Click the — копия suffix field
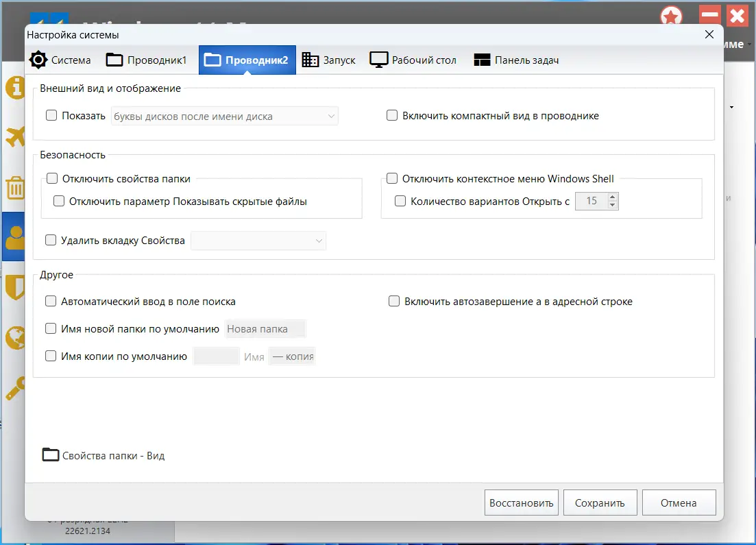Image resolution: width=756 pixels, height=545 pixels. pyautogui.click(x=292, y=356)
